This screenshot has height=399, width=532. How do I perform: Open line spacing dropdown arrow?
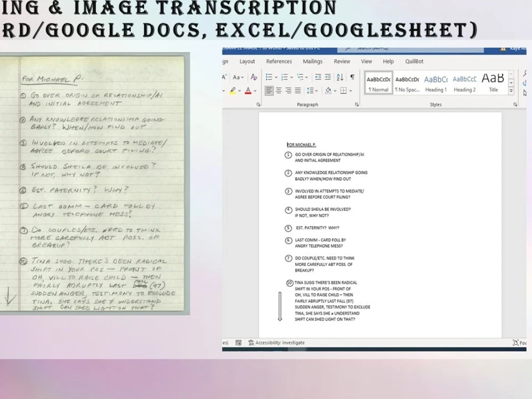[x=316, y=91]
